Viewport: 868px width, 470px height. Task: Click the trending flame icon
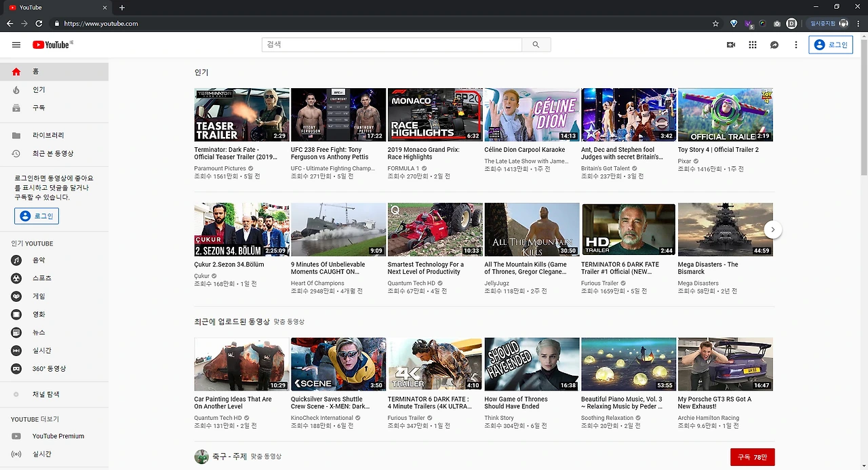tap(16, 90)
